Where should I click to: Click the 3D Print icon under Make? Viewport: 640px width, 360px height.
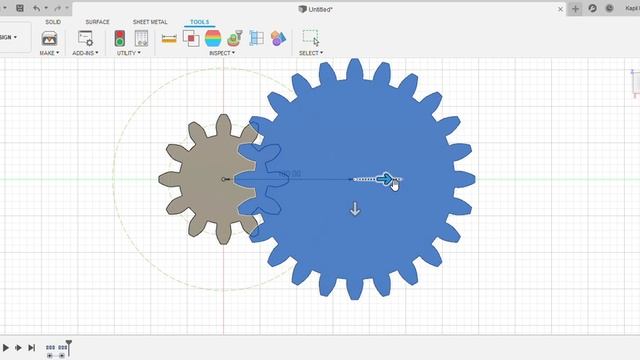pos(49,38)
